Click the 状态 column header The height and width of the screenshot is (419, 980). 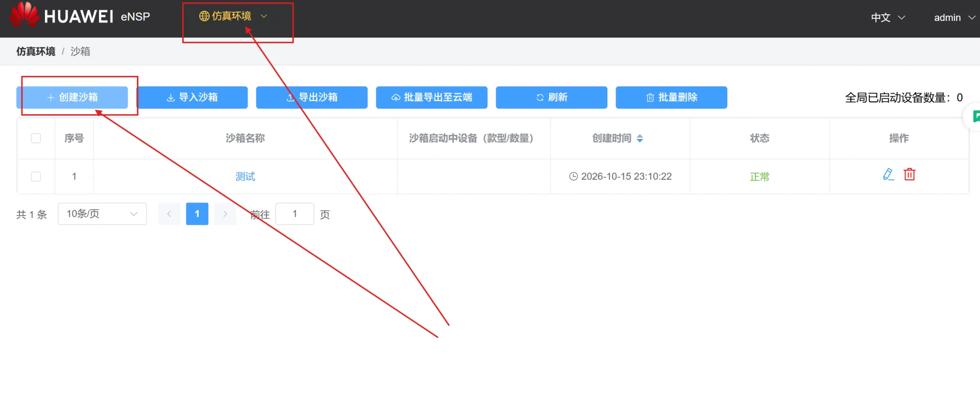pyautogui.click(x=759, y=138)
